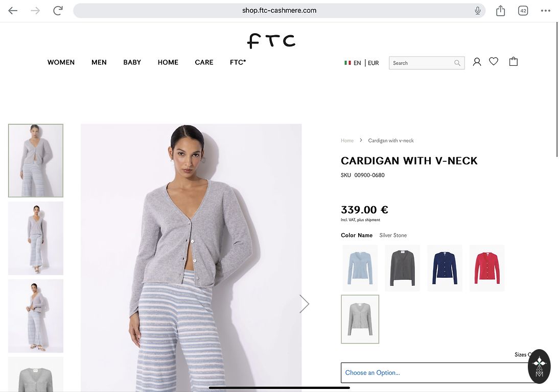Go back with browser back arrow

13,11
